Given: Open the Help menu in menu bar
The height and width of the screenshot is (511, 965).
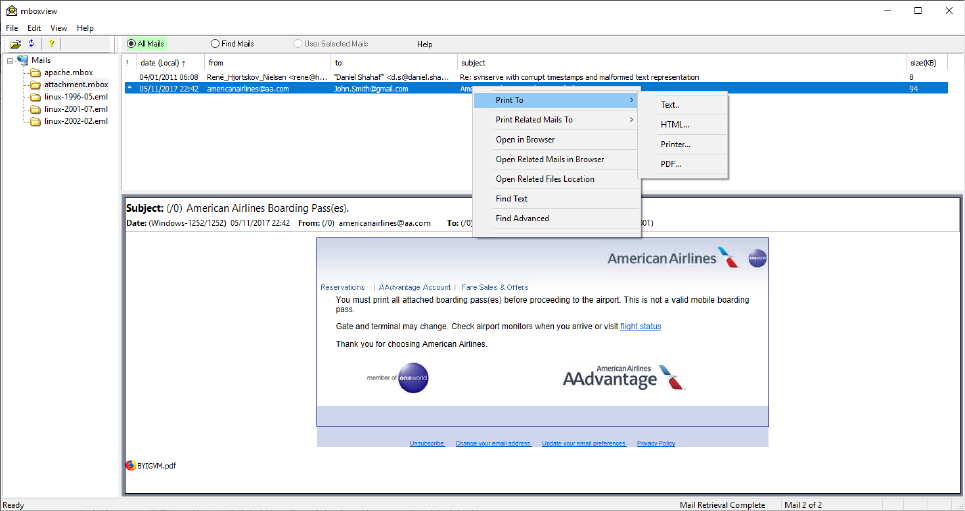Looking at the screenshot, I should pos(85,28).
